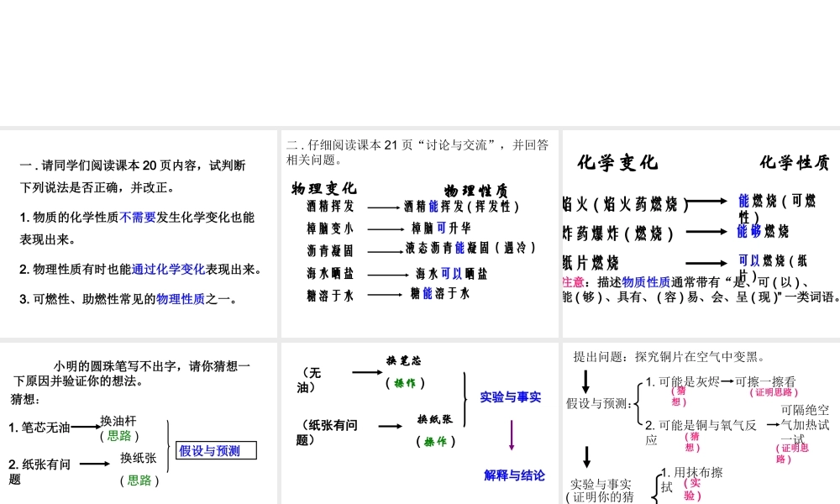
Task: Click the text '可擦一擦看'
Action: click(x=765, y=381)
